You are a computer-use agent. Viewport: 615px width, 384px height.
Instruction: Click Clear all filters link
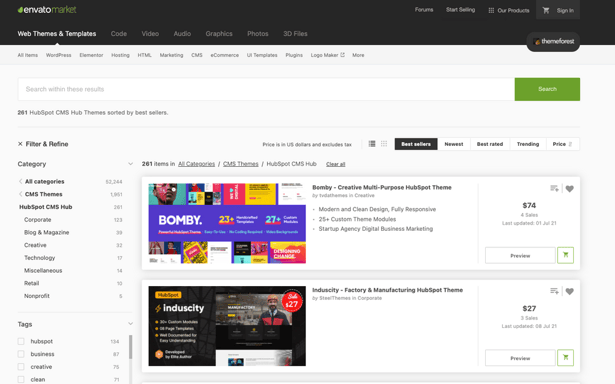336,164
